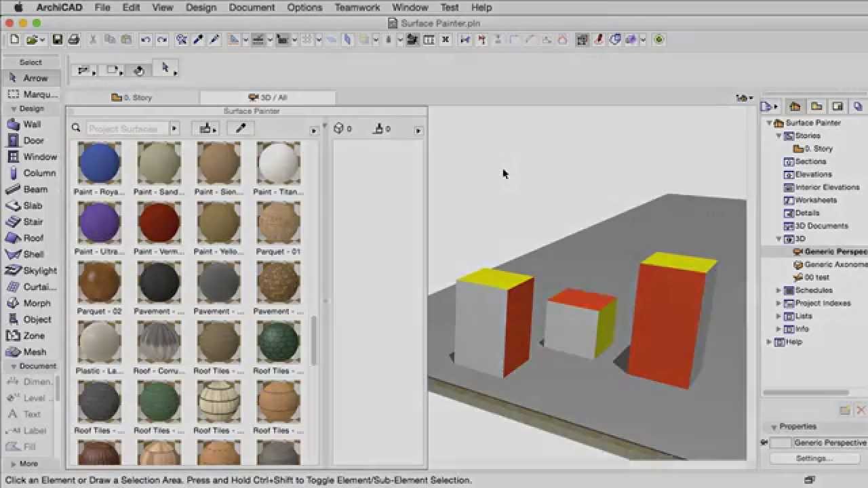Screen dimensions: 868x488
Task: Select the Window tool
Action: [31, 157]
